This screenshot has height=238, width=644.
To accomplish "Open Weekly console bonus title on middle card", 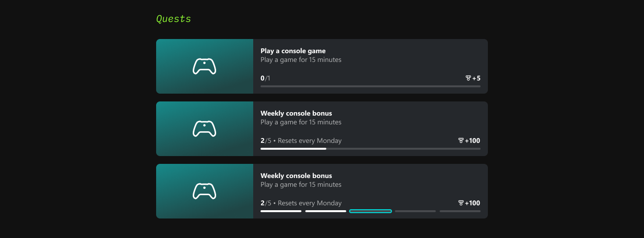I will coord(296,113).
